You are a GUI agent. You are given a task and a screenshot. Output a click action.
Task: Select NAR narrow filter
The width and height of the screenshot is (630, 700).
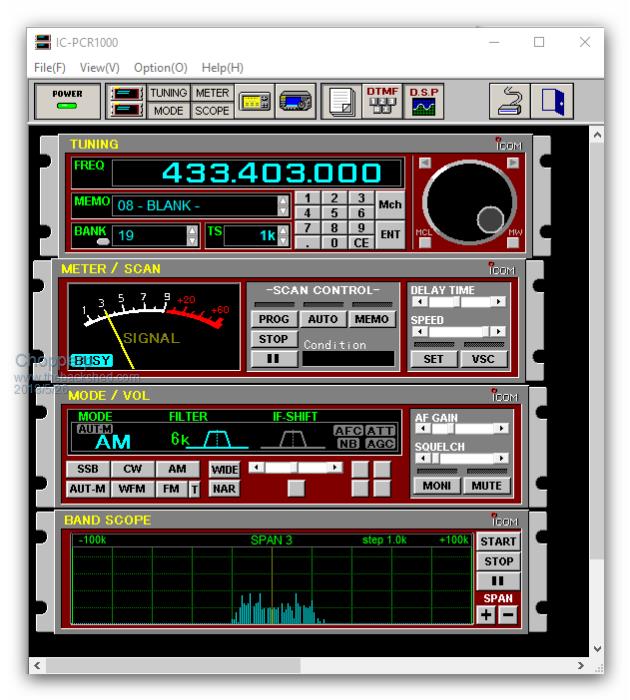click(224, 489)
